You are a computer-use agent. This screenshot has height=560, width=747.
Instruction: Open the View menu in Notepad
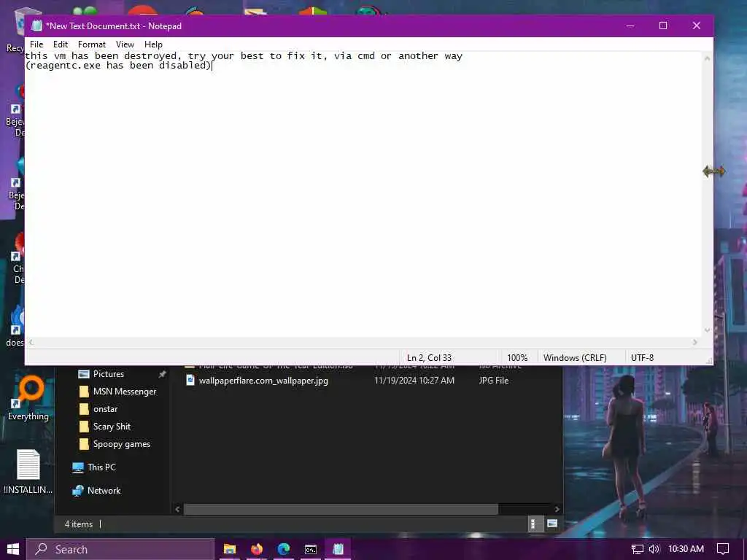pyautogui.click(x=125, y=44)
